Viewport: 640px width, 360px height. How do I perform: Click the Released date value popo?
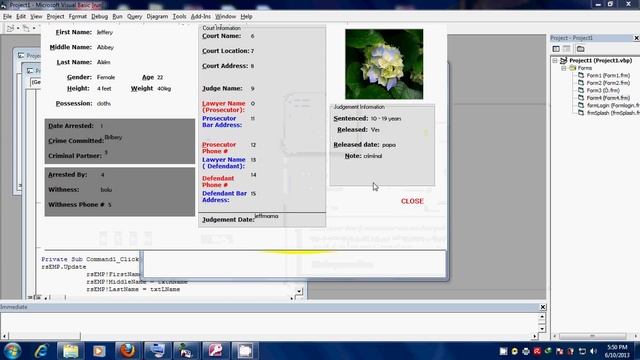click(x=389, y=145)
